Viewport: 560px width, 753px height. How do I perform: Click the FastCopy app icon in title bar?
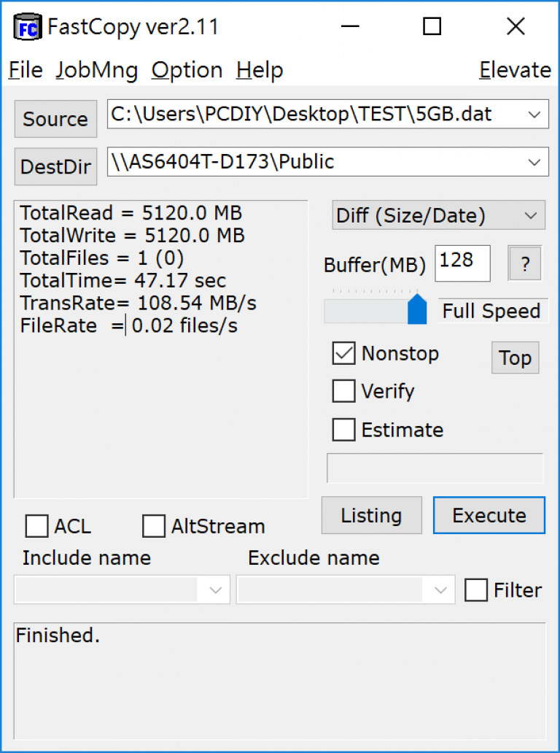tap(28, 28)
